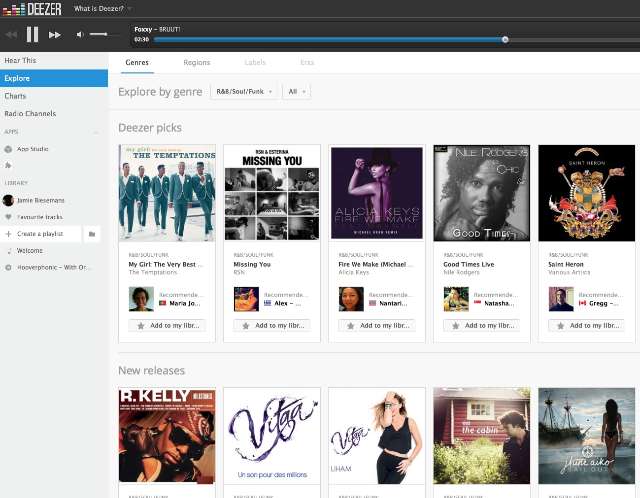This screenshot has height=498, width=640.
Task: Open The Temptations artist link
Action: click(x=153, y=272)
